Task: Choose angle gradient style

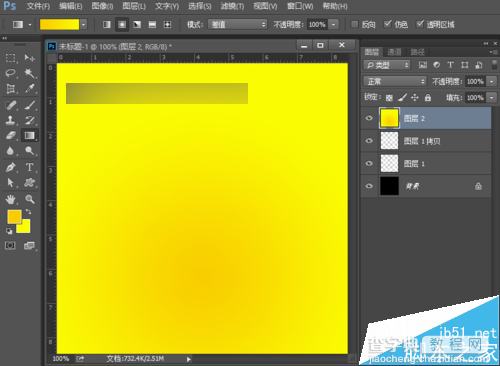Action: 137,24
